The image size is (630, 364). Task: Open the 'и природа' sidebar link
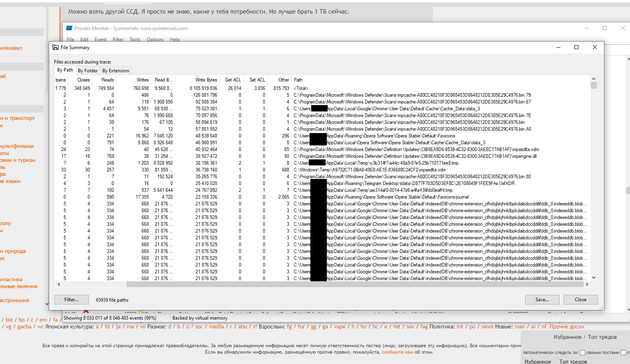(x=13, y=251)
